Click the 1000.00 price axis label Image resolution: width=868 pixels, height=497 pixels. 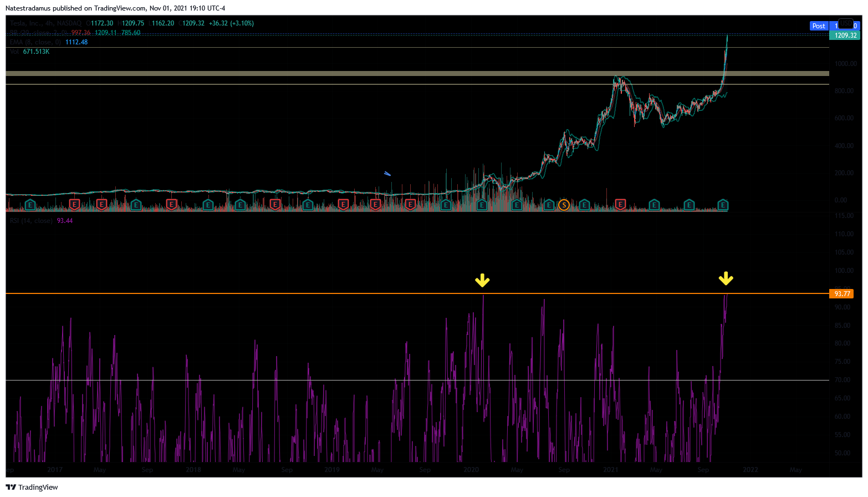pyautogui.click(x=845, y=64)
